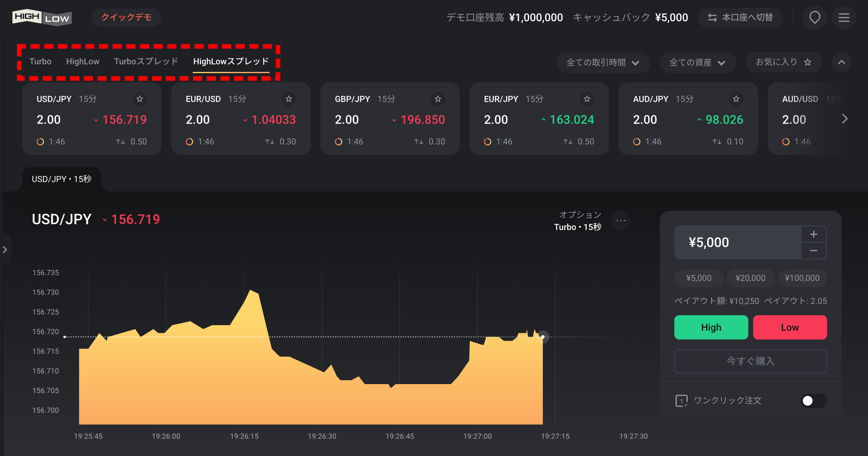The height and width of the screenshot is (456, 868).
Task: Click the ワンクリック注文 icon
Action: 681,401
